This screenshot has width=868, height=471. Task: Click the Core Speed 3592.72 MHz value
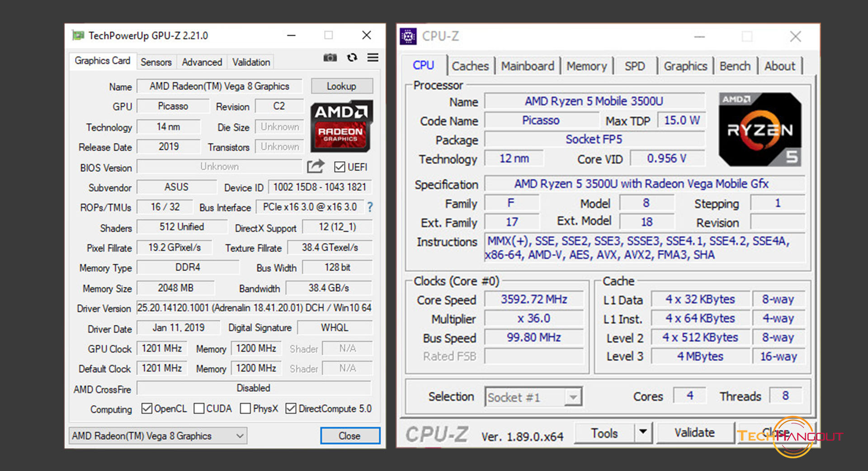534,299
